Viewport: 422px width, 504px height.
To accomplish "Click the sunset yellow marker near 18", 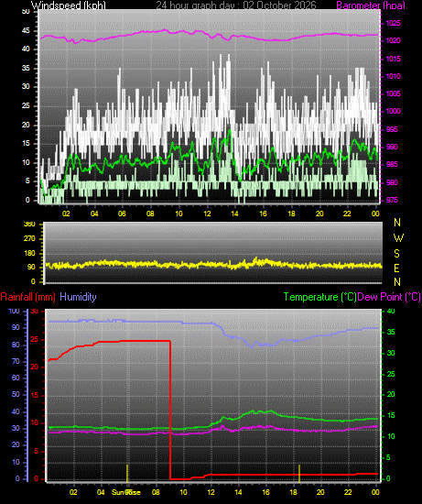I will (299, 473).
